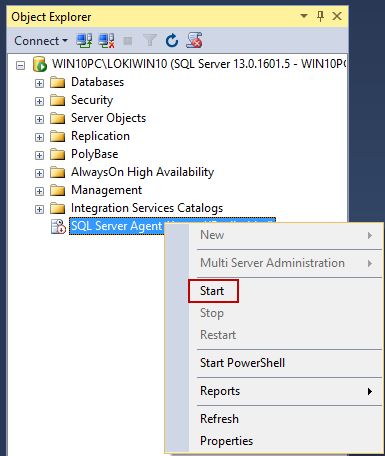
Task: Select the WIN10PC\LOKIWIN10 server node
Action: pyautogui.click(x=199, y=64)
